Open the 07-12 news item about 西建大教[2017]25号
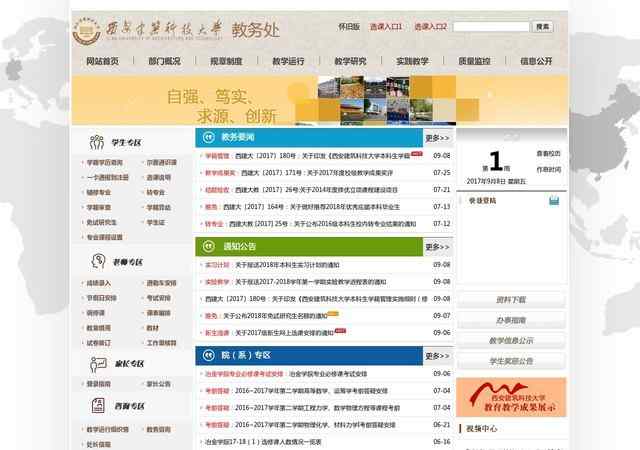This screenshot has width=640, height=450. (x=310, y=224)
